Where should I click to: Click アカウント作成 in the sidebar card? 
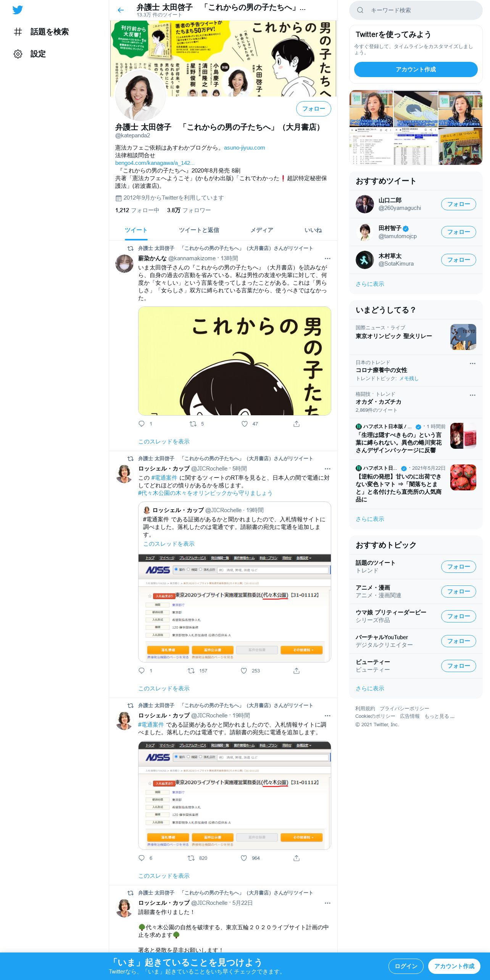416,69
